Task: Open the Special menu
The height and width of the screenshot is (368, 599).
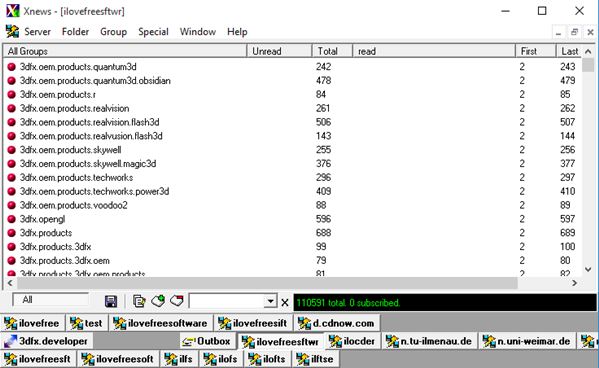Action: (x=153, y=32)
